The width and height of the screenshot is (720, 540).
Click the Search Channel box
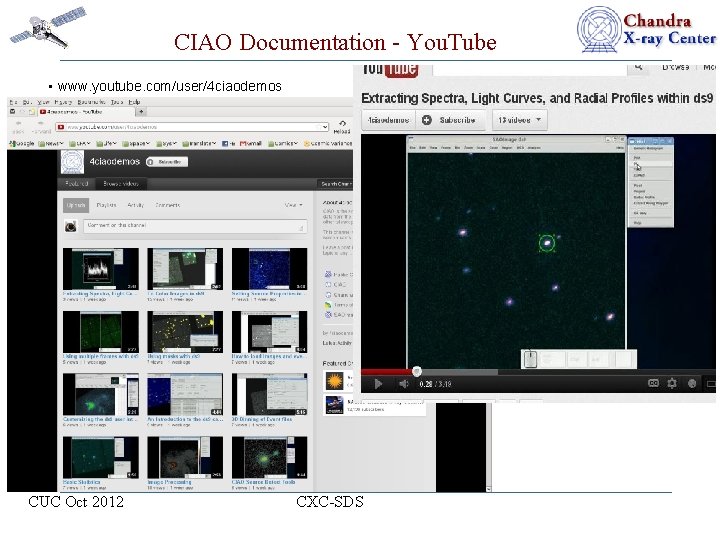[336, 184]
